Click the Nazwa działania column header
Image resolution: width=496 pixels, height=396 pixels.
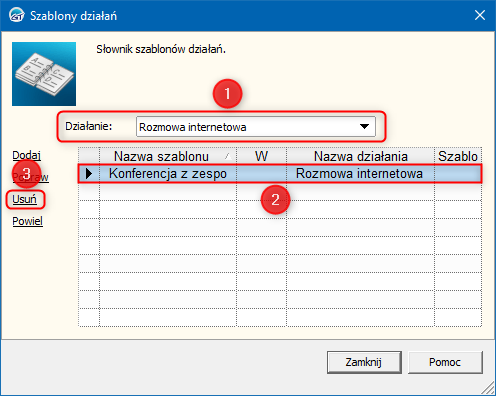coord(360,156)
